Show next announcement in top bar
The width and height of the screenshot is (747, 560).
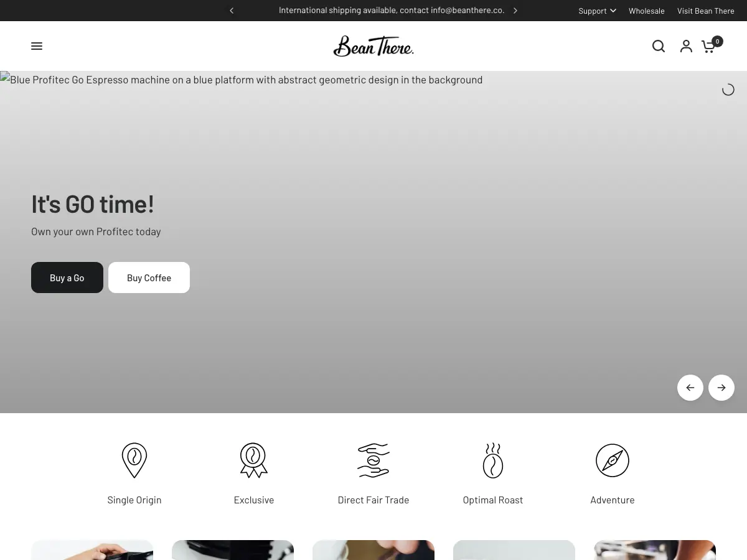coord(515,11)
